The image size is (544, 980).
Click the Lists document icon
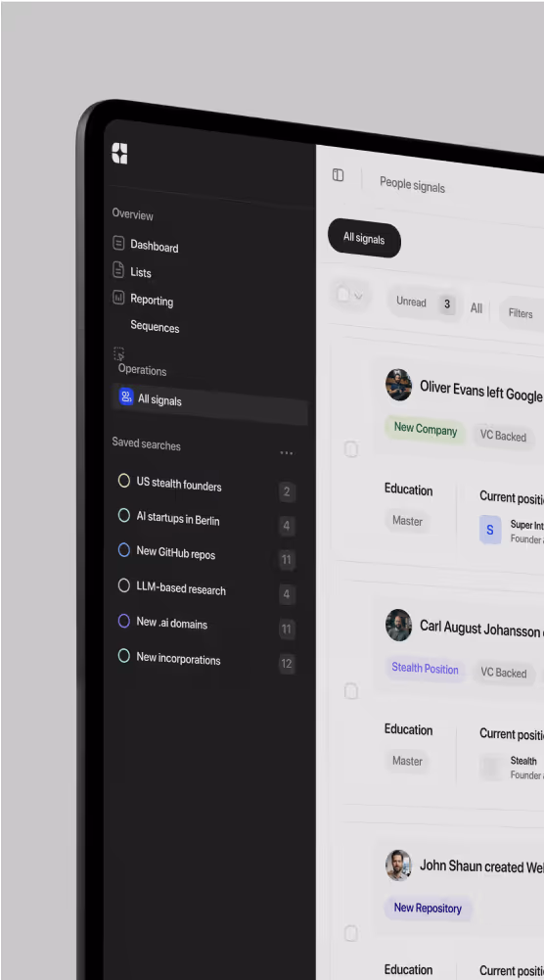[x=118, y=269]
